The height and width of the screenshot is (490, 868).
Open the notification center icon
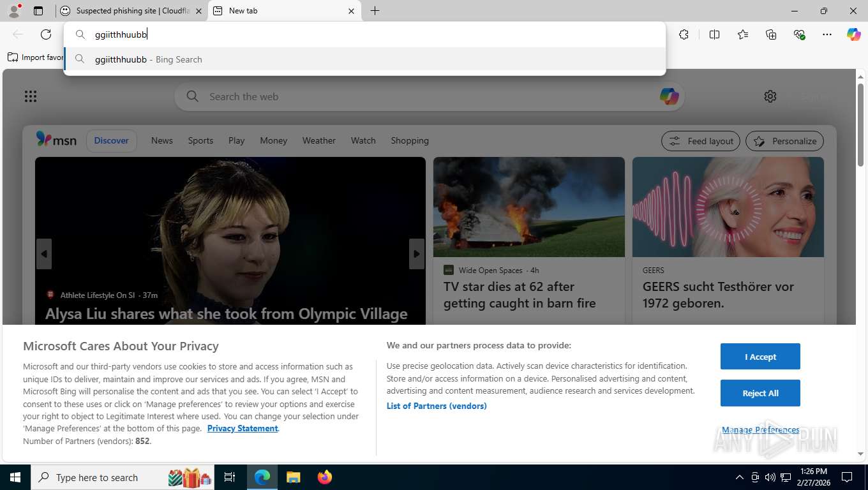(x=846, y=477)
